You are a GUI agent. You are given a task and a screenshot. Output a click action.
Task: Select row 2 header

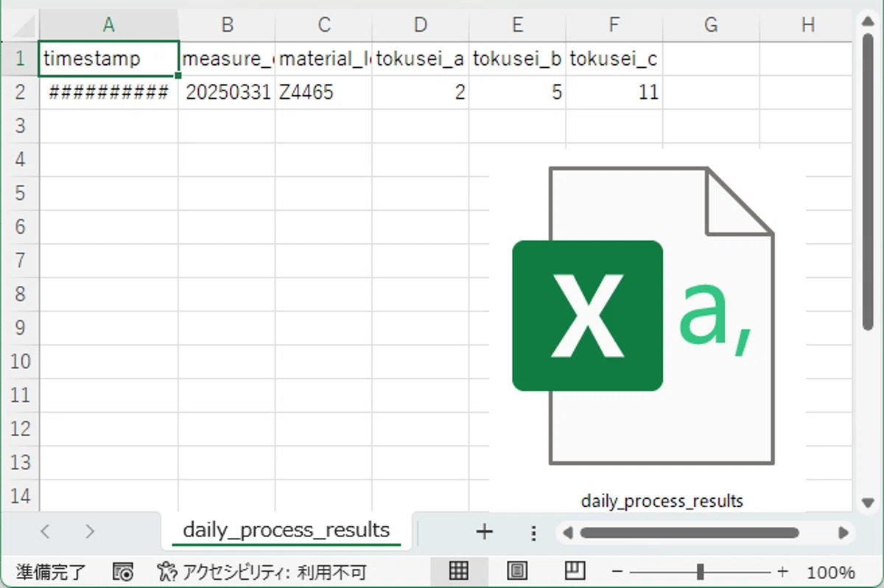(x=21, y=92)
